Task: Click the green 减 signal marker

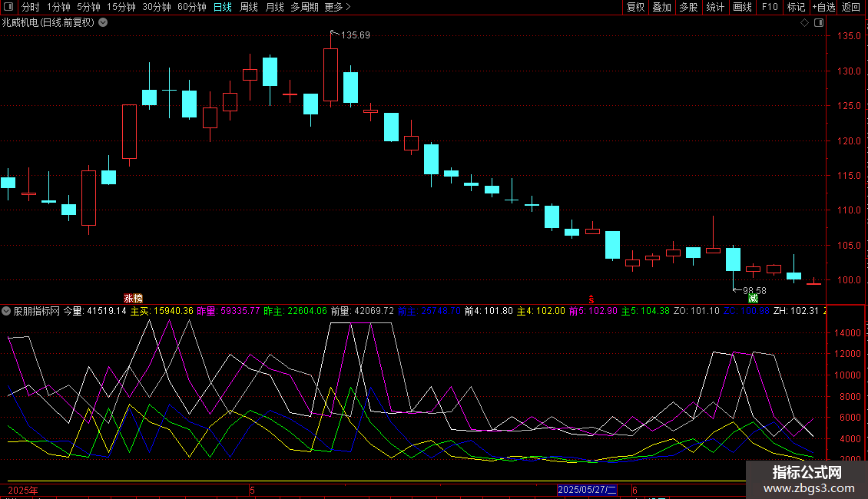Action: (x=753, y=299)
